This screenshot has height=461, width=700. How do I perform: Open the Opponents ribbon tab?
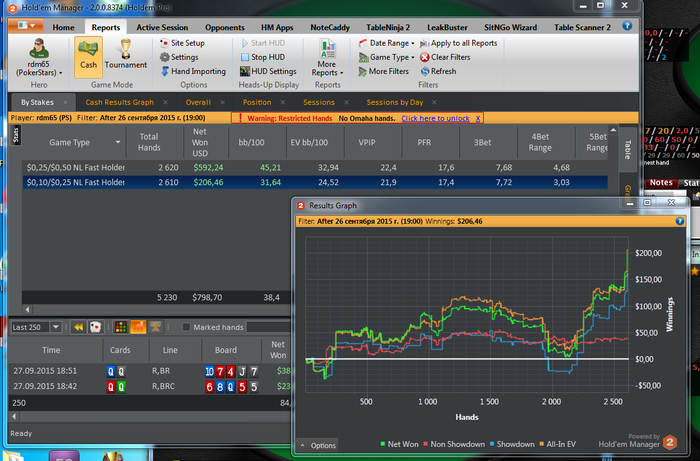click(x=225, y=27)
